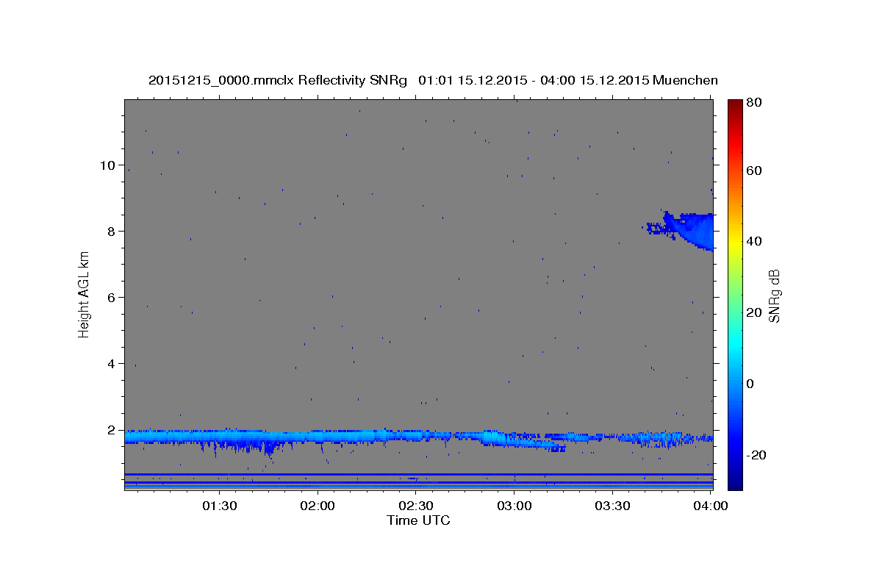Click the 01:30 time tick label

coord(219,506)
